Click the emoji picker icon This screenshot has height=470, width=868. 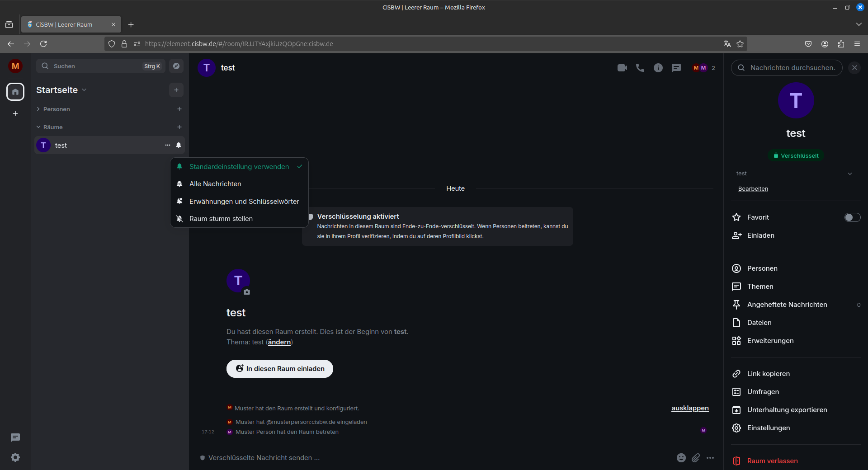(x=681, y=458)
